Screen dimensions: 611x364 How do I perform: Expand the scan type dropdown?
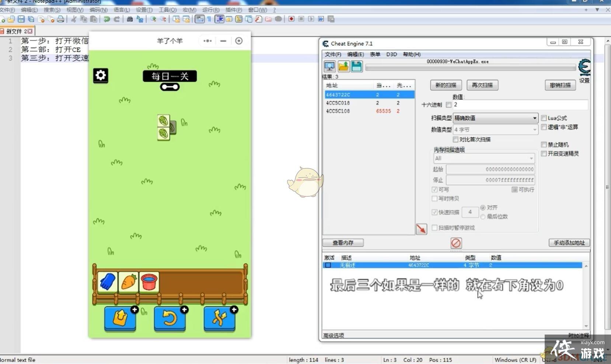(x=495, y=118)
